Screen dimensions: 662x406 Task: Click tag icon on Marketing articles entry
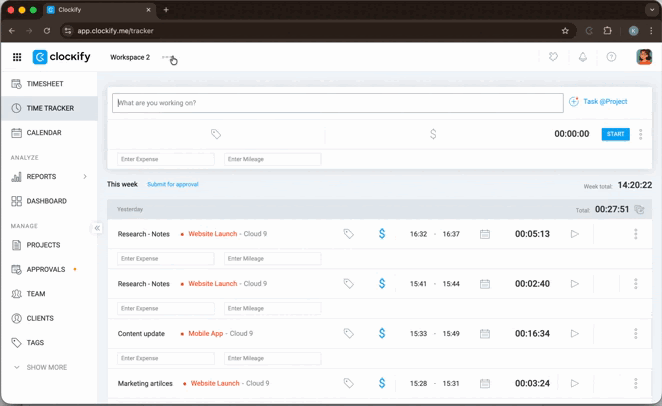[349, 383]
